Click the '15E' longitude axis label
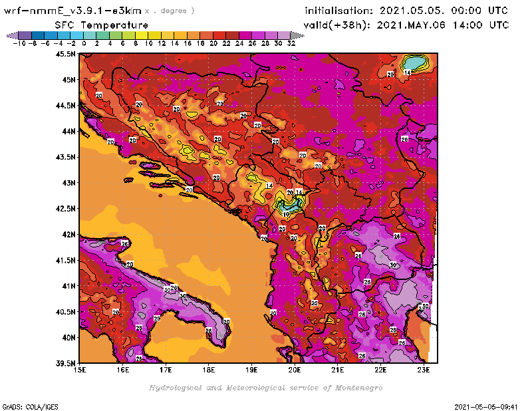 (80, 370)
